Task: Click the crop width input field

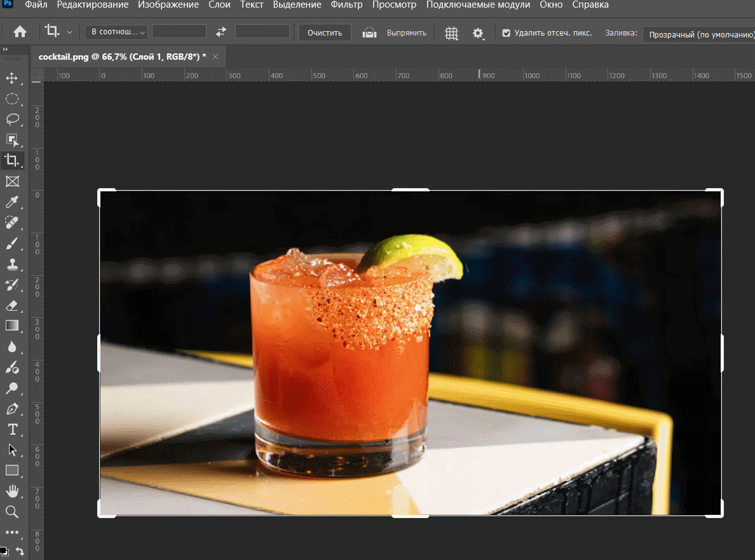Action: pos(179,32)
